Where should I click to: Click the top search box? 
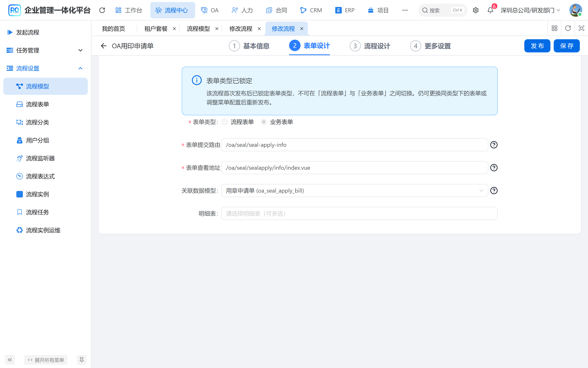click(443, 10)
